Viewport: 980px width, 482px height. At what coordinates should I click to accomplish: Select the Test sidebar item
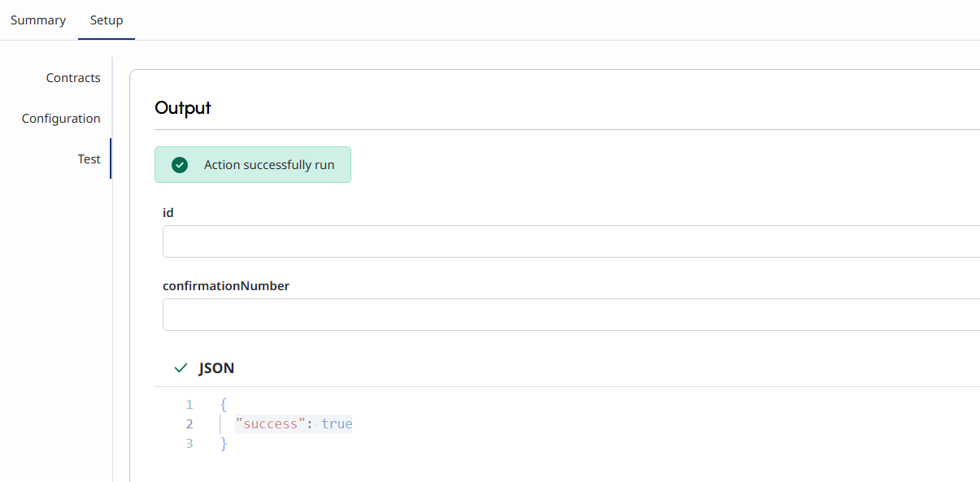tap(89, 159)
